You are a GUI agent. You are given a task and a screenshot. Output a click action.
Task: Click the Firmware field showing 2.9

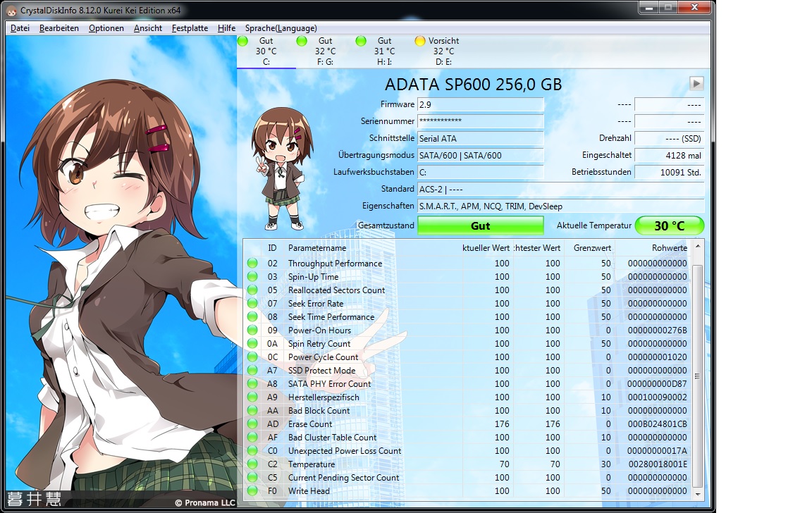(481, 104)
